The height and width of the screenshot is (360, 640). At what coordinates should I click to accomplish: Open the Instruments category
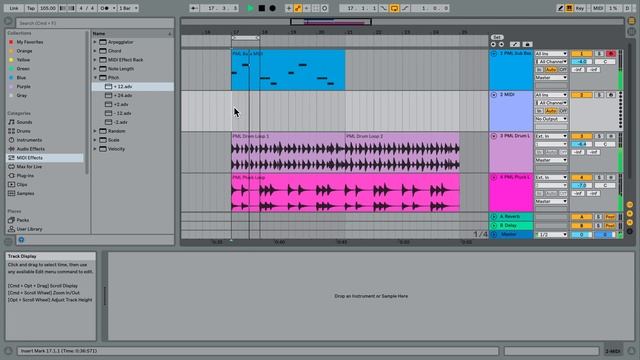coord(29,140)
